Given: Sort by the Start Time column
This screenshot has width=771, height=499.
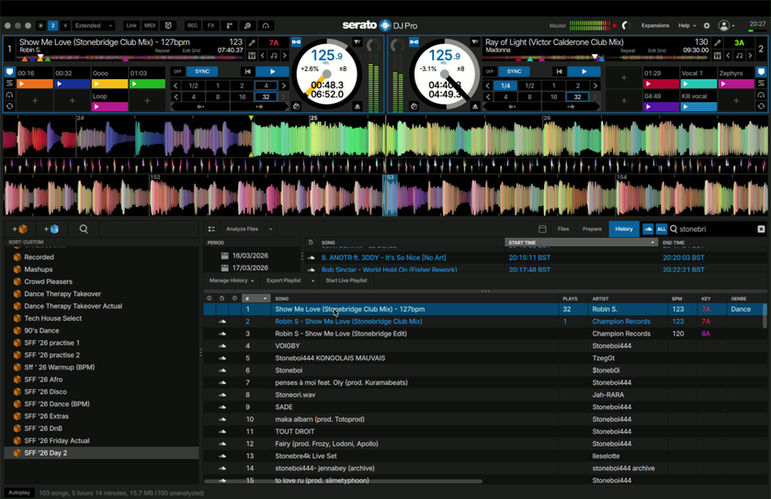Looking at the screenshot, I should pos(581,242).
